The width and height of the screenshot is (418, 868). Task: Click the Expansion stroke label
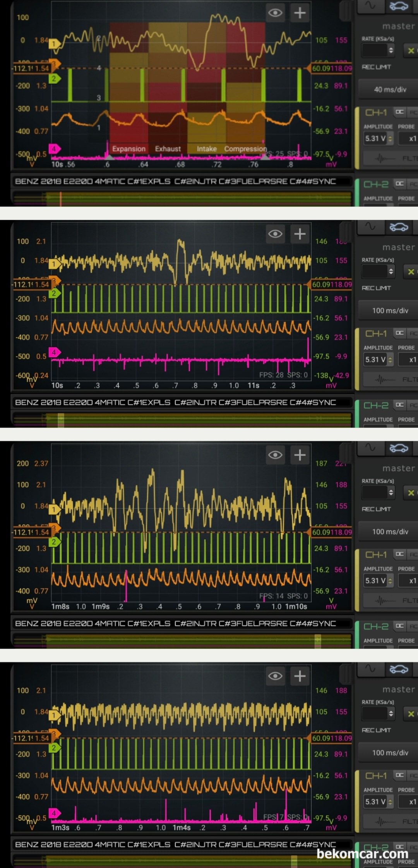coord(129,149)
